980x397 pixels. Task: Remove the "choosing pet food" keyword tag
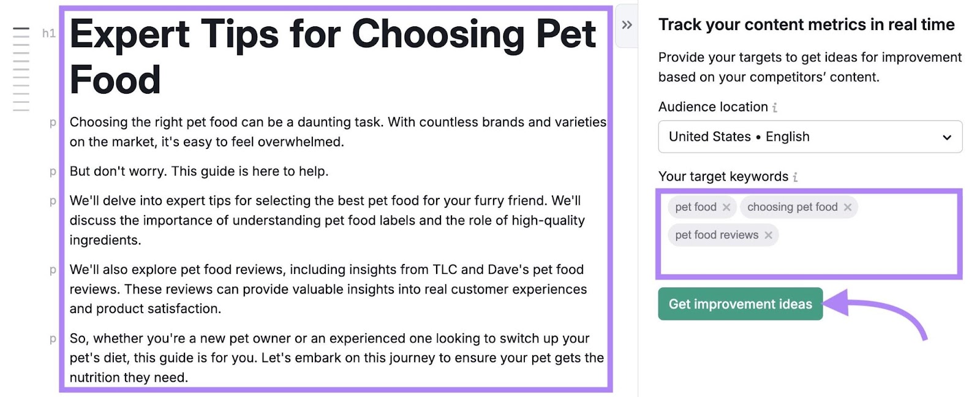point(848,207)
